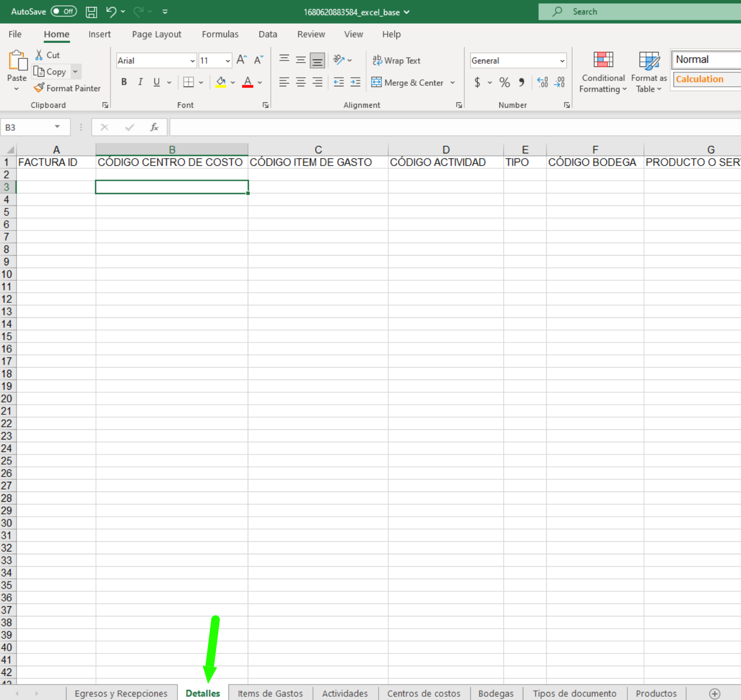
Task: Click the Search box in title bar
Action: click(x=638, y=12)
